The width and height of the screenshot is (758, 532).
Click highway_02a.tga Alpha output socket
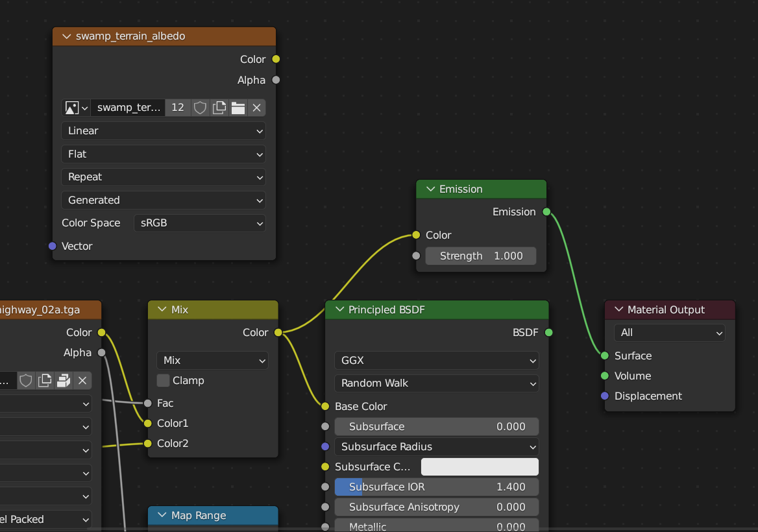(x=101, y=353)
